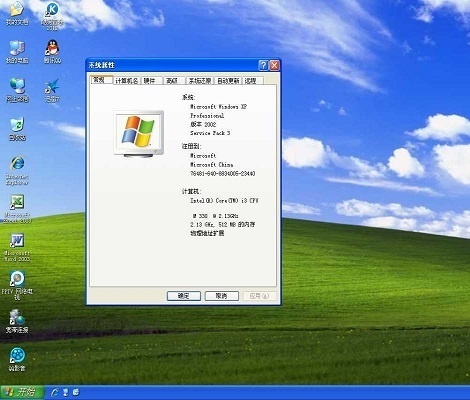Viewport: 470px width, 400px height.
Task: Switch to the 计算机名 (Computer Name) tab
Action: pyautogui.click(x=127, y=81)
